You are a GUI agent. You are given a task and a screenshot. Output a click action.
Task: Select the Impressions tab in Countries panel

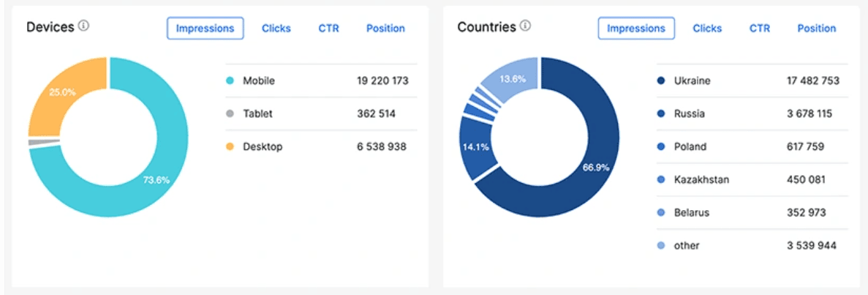[x=635, y=29]
